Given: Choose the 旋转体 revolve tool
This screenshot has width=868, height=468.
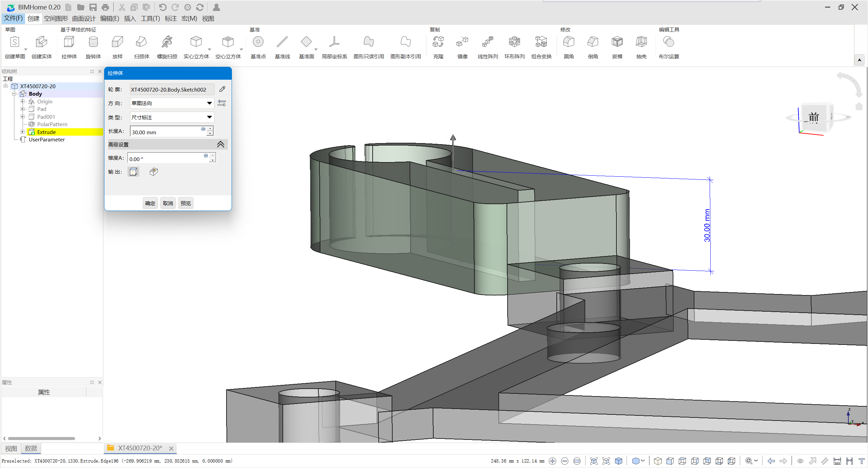Looking at the screenshot, I should pos(93,47).
